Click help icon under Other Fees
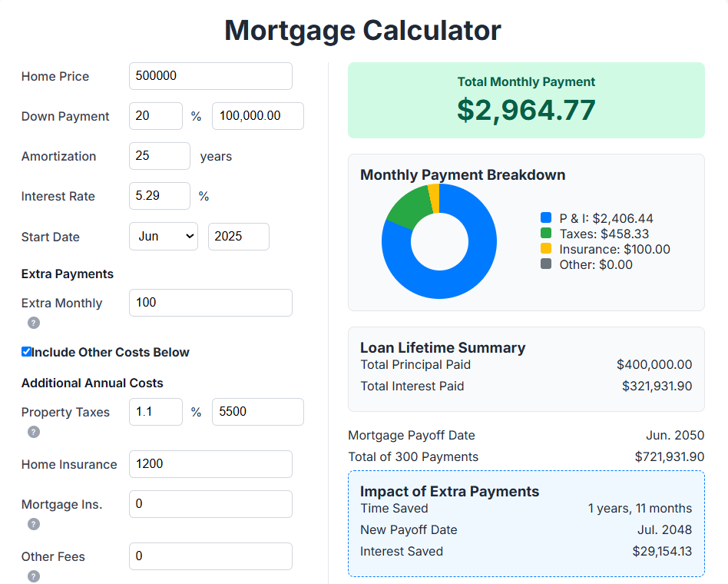728x584 pixels. [33, 576]
